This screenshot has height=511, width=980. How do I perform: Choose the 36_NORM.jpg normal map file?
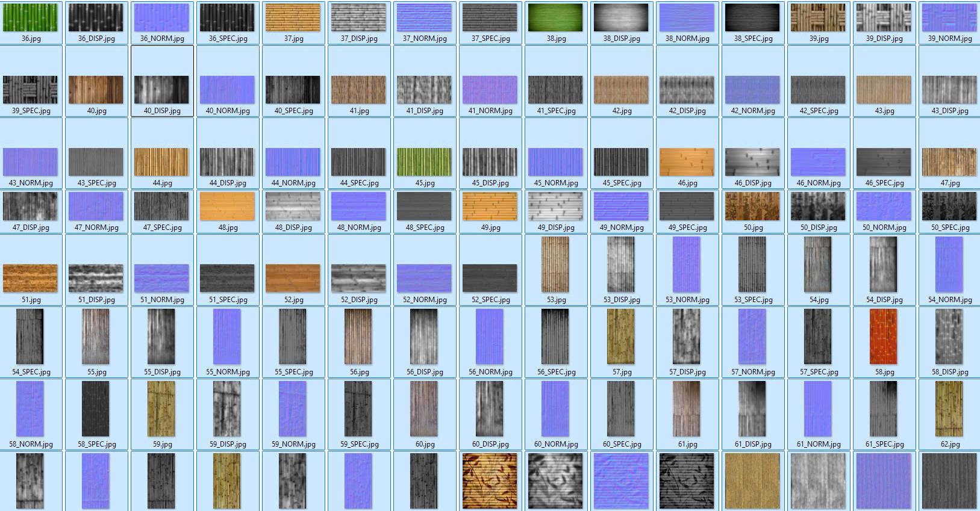tap(161, 18)
